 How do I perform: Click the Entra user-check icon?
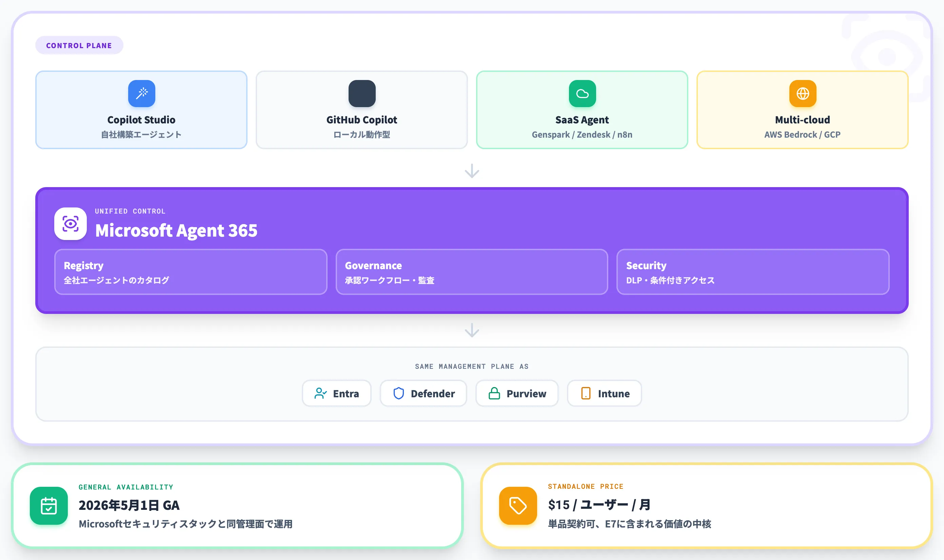(320, 394)
